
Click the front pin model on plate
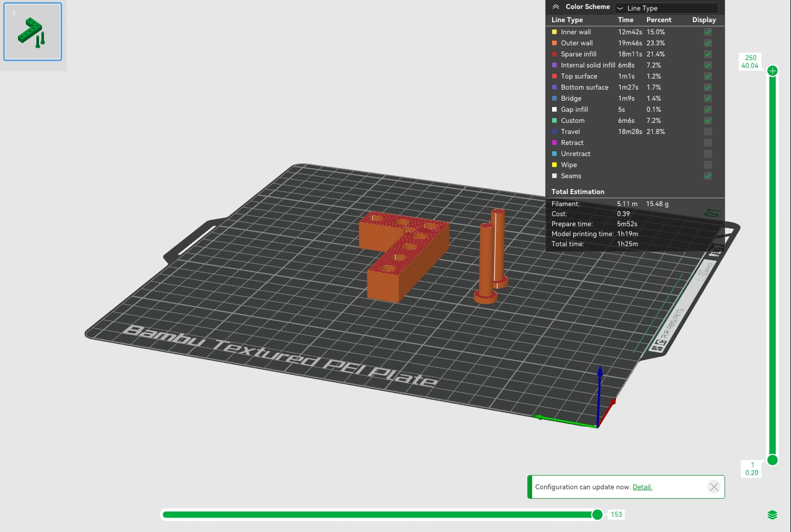486,264
